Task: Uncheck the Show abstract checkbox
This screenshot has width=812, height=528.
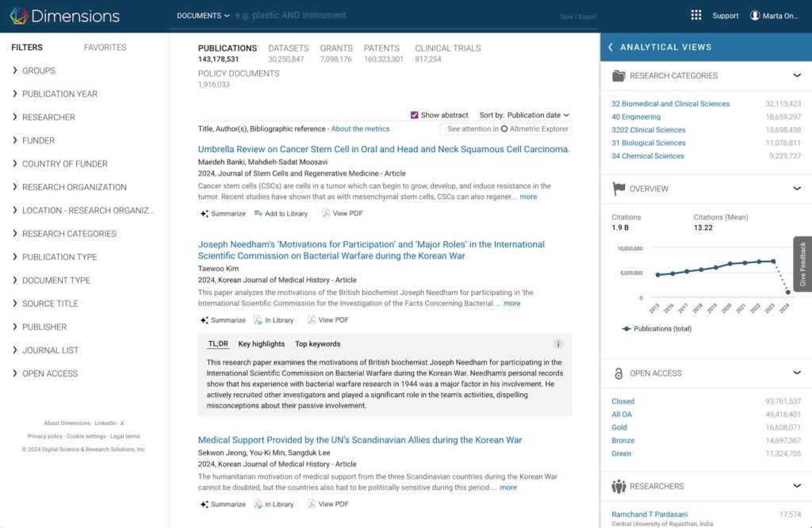Action: pos(414,114)
